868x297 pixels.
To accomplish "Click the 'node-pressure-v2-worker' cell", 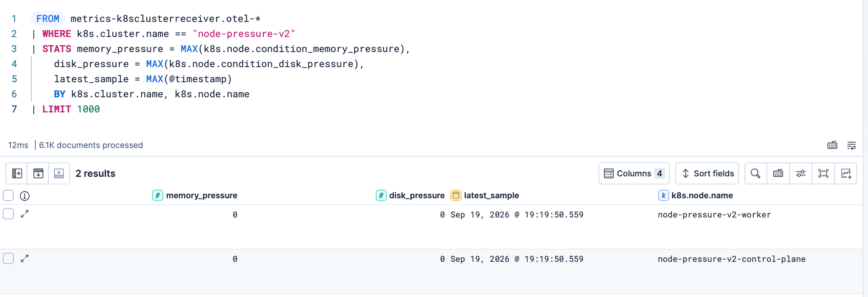I will point(714,215).
